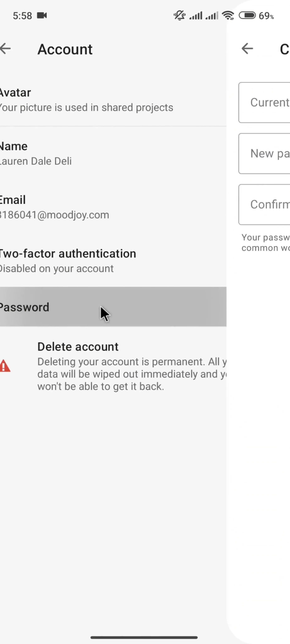This screenshot has width=290, height=644.
Task: Tap the back arrow on password screen
Action: click(x=247, y=48)
